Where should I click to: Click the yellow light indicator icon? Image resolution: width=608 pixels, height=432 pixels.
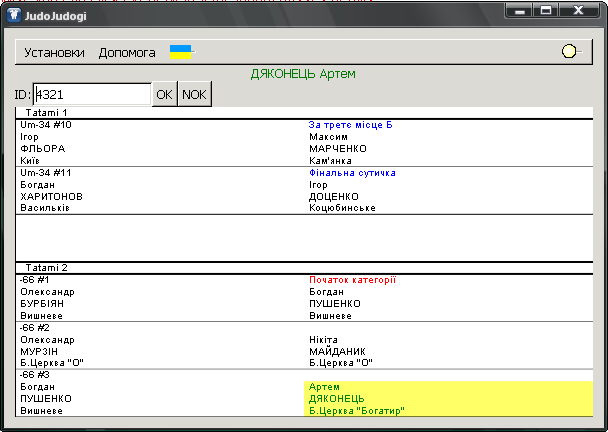570,52
